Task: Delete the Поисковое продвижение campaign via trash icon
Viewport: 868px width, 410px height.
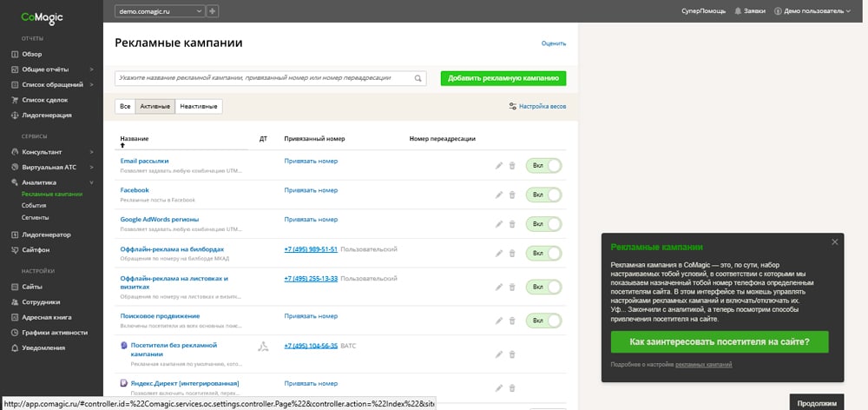Action: click(x=512, y=321)
